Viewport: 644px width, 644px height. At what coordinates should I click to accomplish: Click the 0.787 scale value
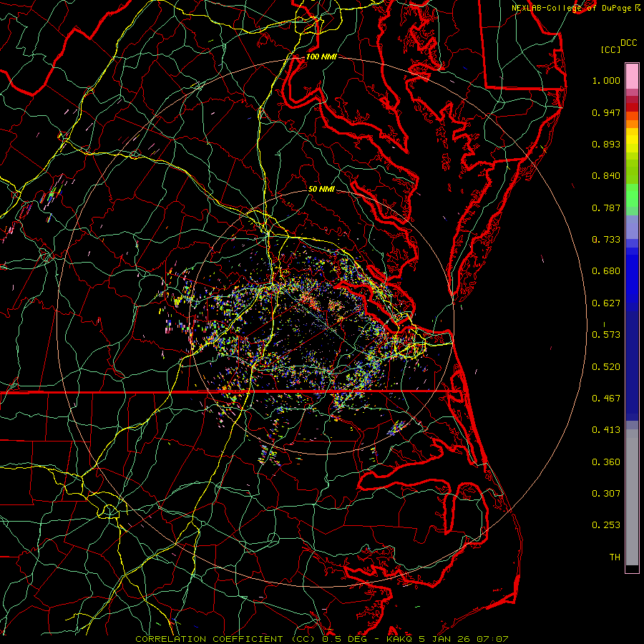[606, 208]
